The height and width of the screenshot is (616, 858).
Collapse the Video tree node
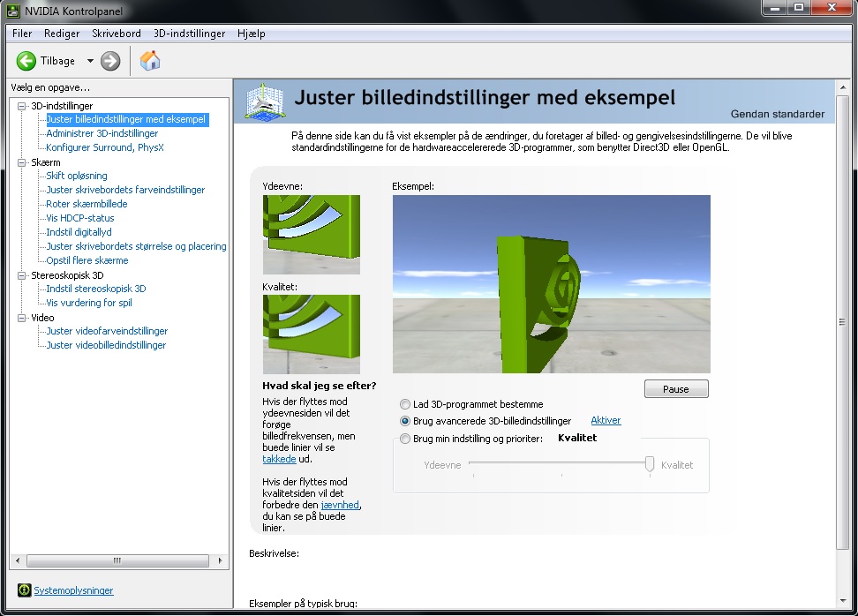point(22,318)
